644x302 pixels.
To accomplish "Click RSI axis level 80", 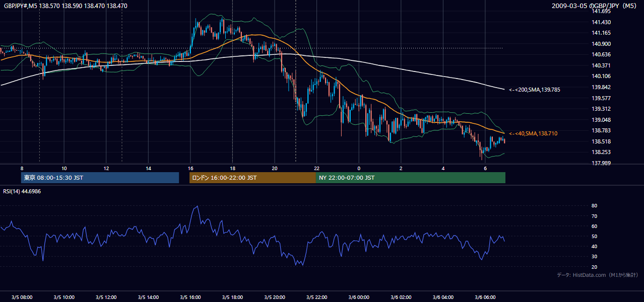I will (x=595, y=206).
